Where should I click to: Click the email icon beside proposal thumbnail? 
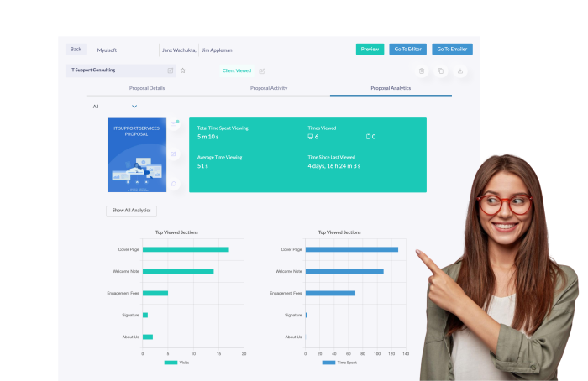click(x=175, y=124)
